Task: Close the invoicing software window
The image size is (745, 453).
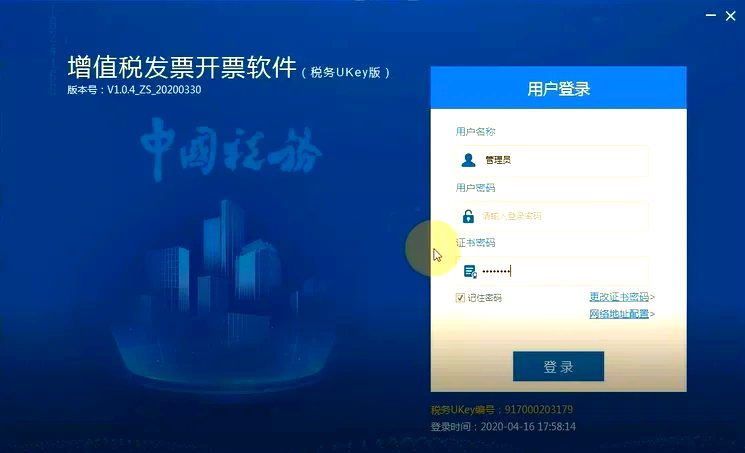Action: pos(731,16)
